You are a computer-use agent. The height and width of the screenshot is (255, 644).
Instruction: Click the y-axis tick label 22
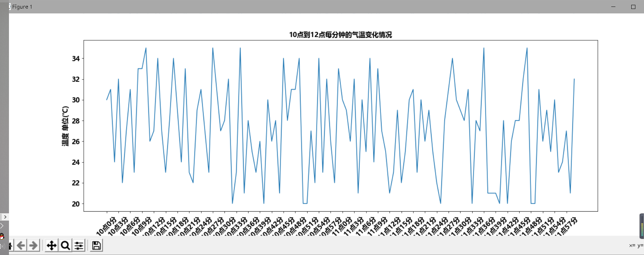(x=76, y=183)
